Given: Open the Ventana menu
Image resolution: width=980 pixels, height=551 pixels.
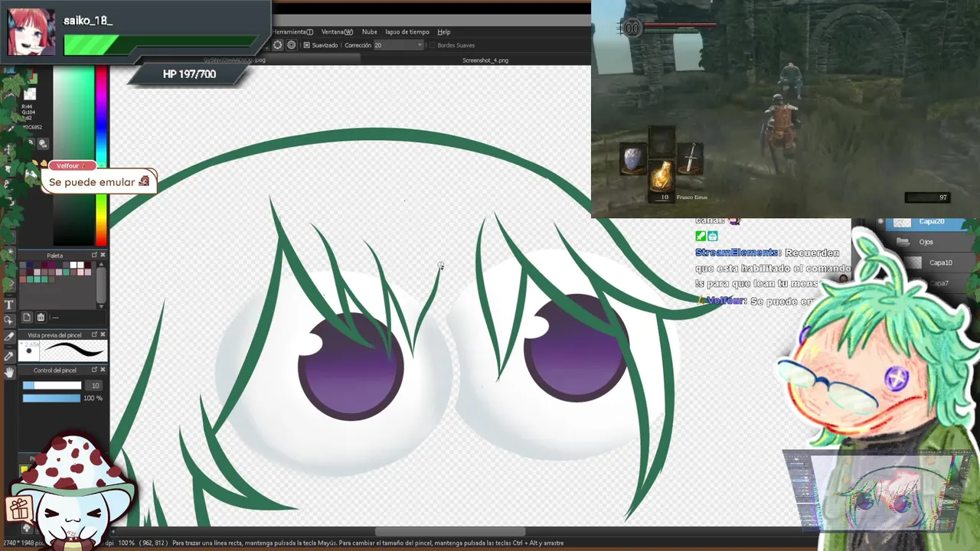Looking at the screenshot, I should click(x=337, y=32).
